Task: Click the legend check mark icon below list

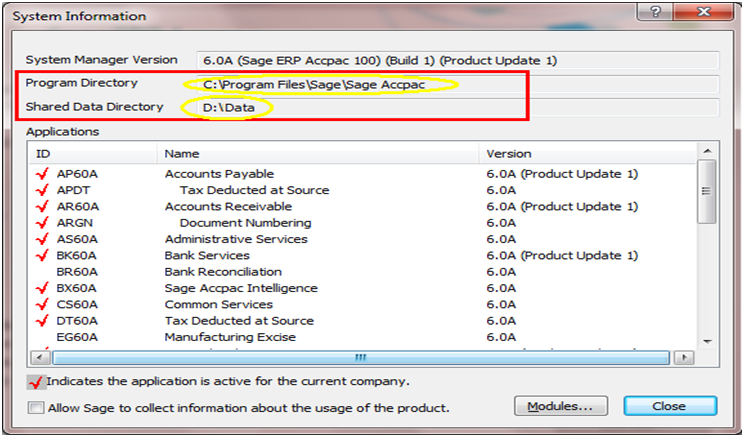Action: coord(36,382)
